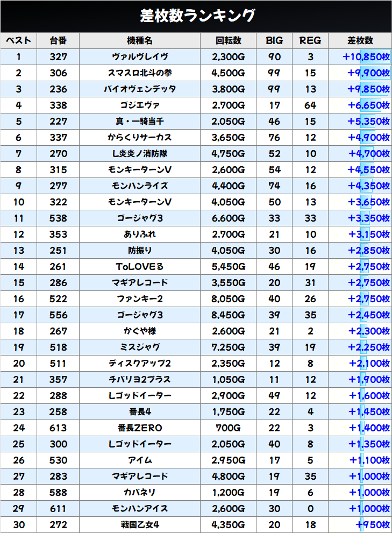Click machine number 272
392x533 pixels.
58,525
